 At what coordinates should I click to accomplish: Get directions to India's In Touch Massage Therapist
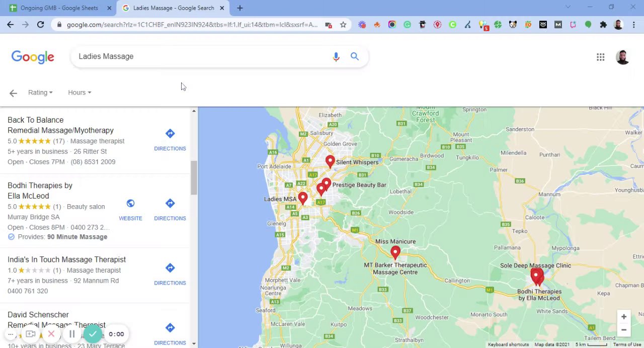tap(170, 274)
